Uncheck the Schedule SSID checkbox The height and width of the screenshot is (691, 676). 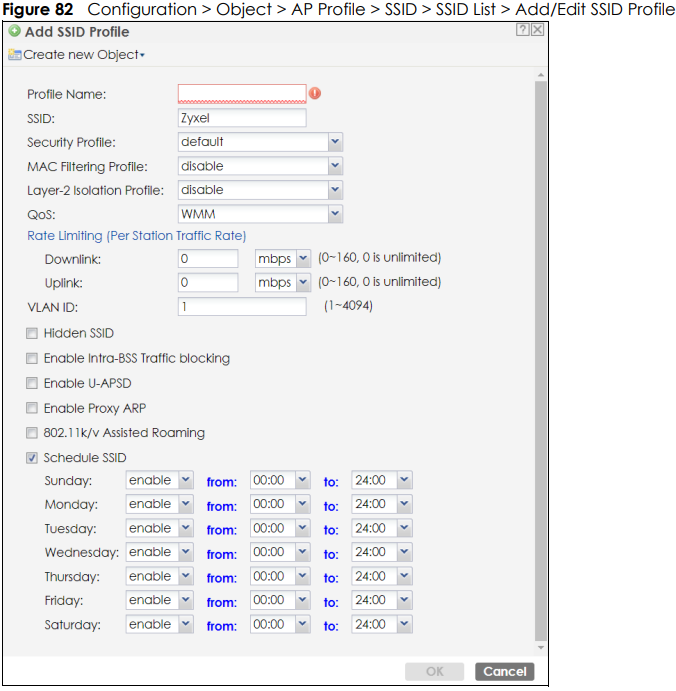32,458
